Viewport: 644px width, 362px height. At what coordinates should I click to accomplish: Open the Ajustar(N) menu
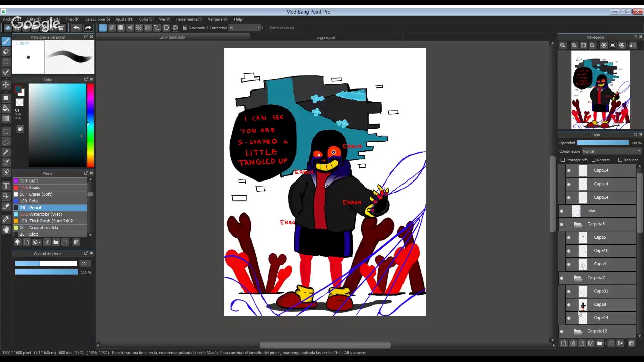pyautogui.click(x=124, y=19)
